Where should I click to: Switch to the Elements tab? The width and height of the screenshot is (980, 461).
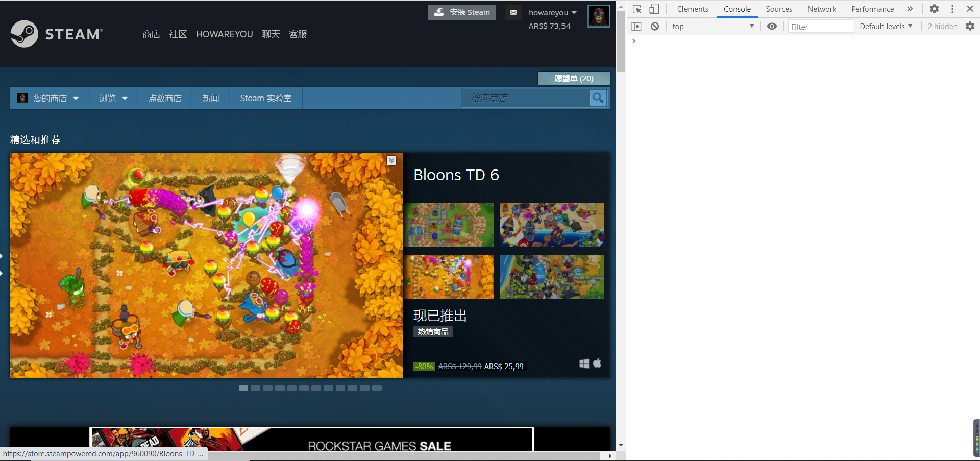pyautogui.click(x=693, y=9)
